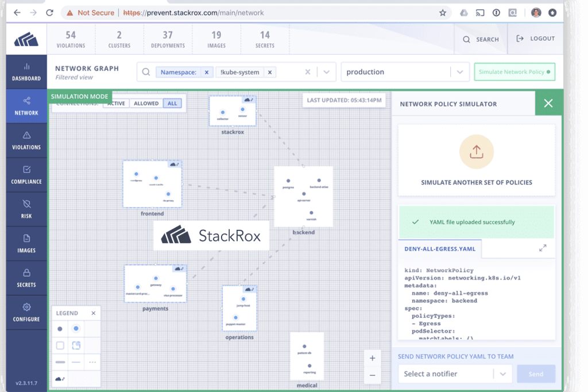
Task: Select the backend namespace box
Action: pyautogui.click(x=303, y=197)
